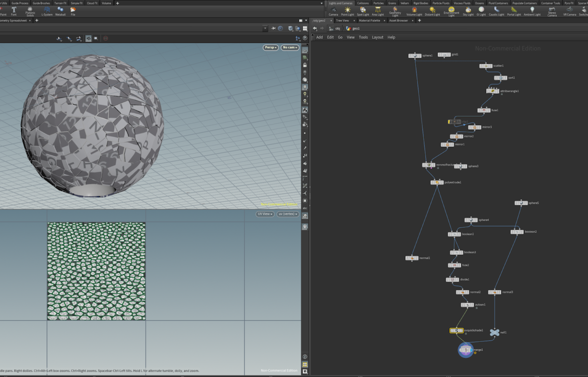Toggle the viewport lock icon in the display toolbar
This screenshot has width=588, height=377.
[305, 65]
